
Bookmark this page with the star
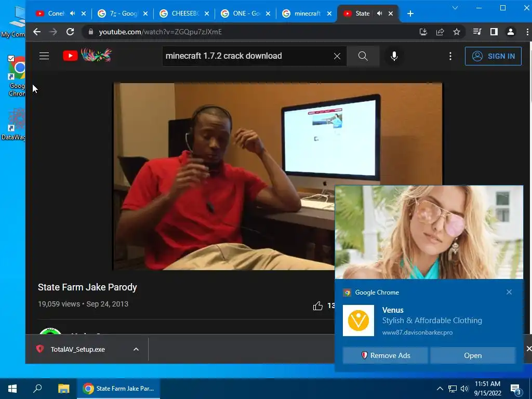[457, 32]
